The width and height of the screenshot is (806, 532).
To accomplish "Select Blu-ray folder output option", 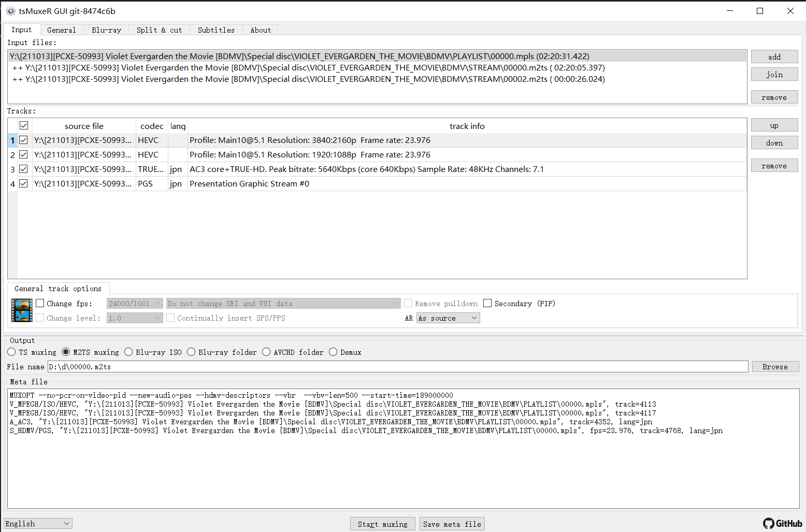I will 191,352.
